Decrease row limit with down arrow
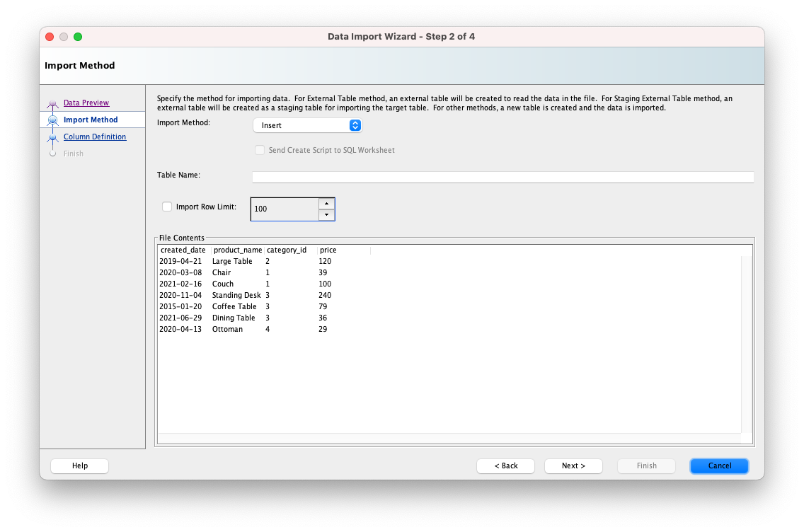804x532 pixels. click(326, 214)
